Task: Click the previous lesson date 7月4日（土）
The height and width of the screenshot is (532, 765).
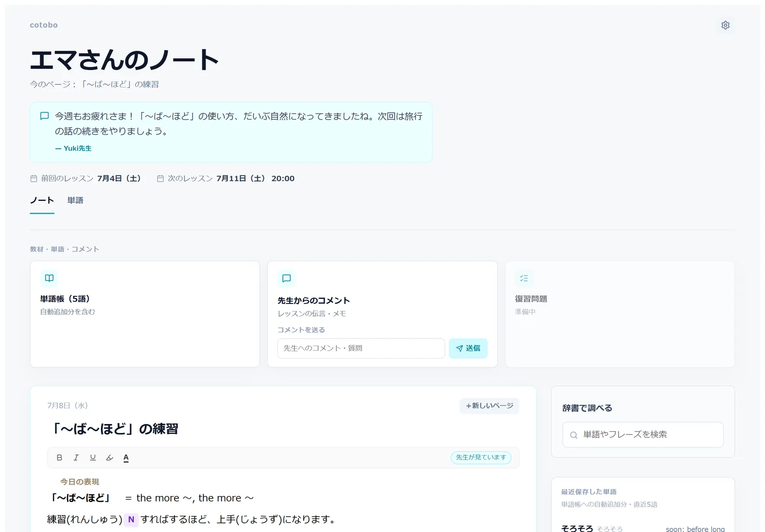Action: [120, 179]
